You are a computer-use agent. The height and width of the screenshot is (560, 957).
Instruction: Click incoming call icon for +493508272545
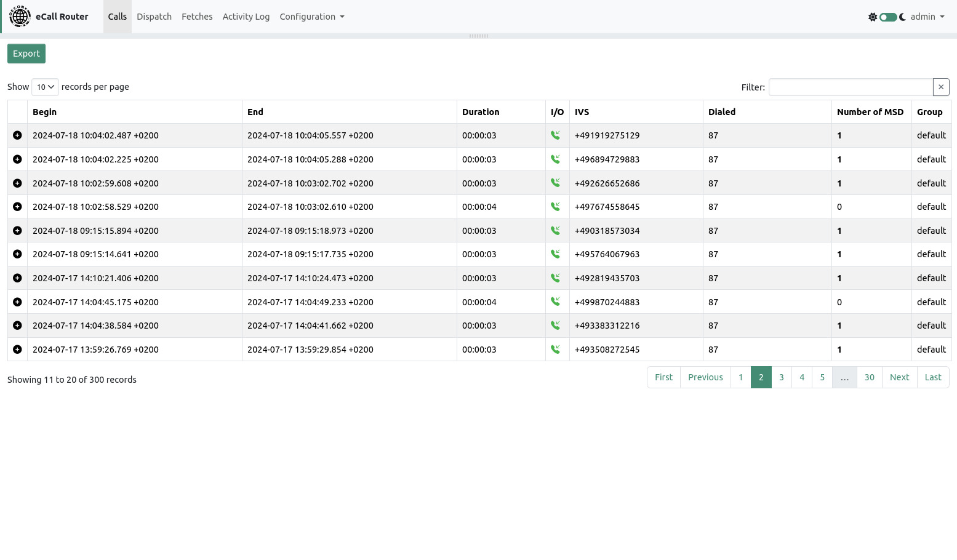pyautogui.click(x=555, y=350)
